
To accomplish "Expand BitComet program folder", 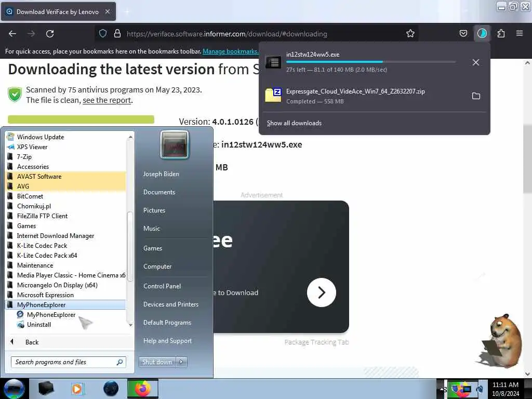I will (x=30, y=196).
